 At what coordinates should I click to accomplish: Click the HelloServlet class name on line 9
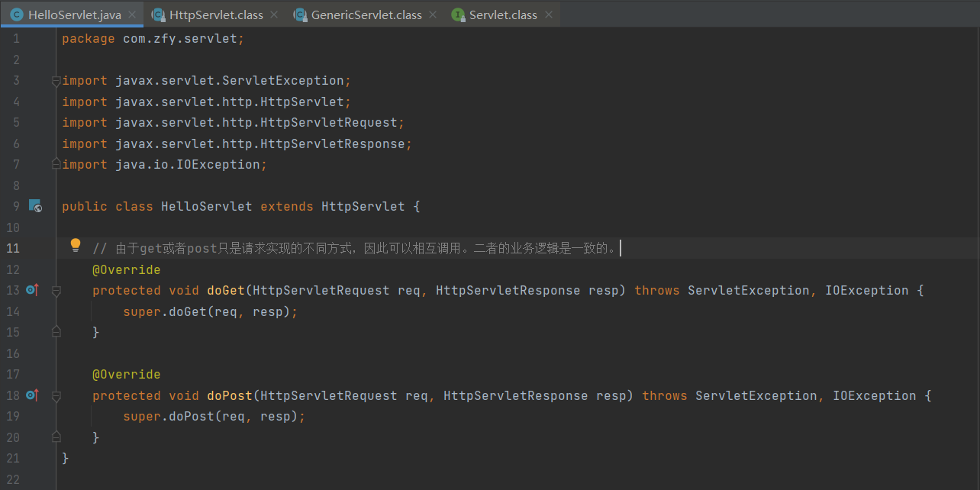[x=207, y=206]
